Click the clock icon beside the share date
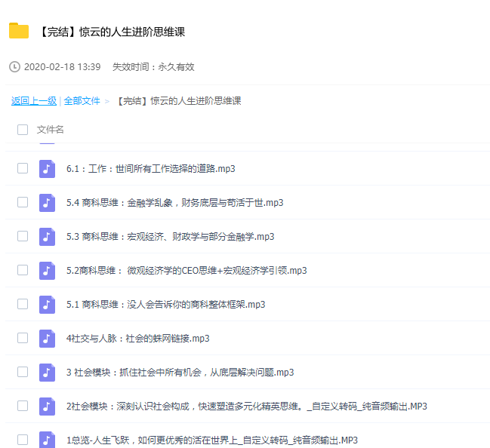Screen dimensions: 490x448 click(14, 67)
